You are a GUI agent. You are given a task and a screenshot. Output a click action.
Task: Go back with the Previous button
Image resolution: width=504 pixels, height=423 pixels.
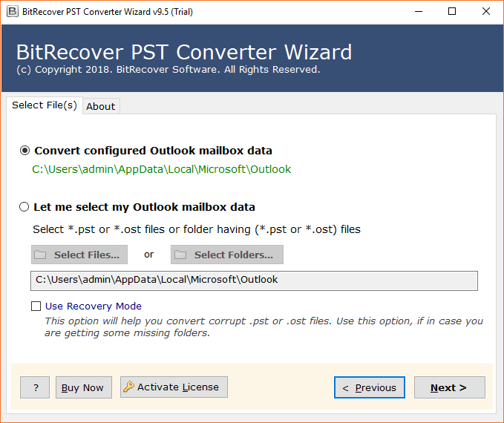tap(370, 387)
